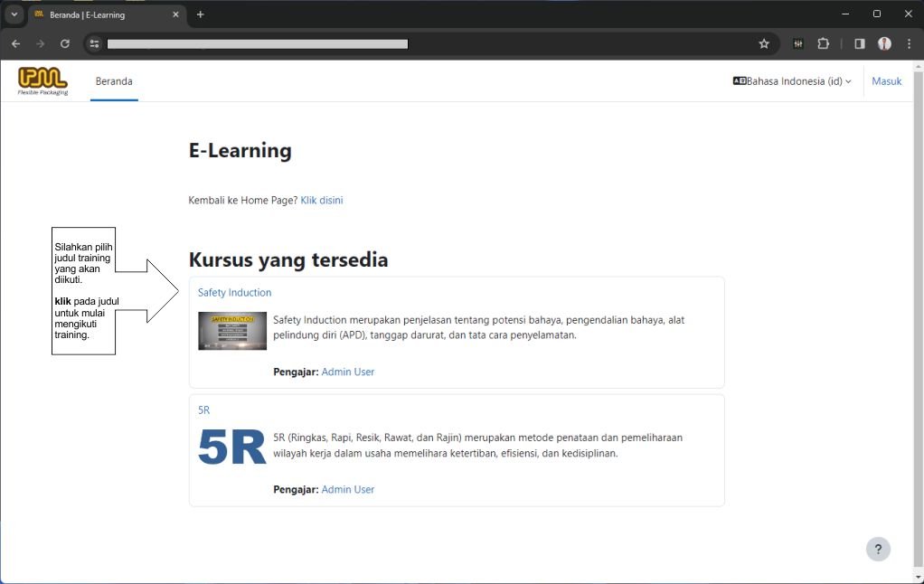Open a new browser tab
The image size is (924, 584).
click(x=201, y=14)
